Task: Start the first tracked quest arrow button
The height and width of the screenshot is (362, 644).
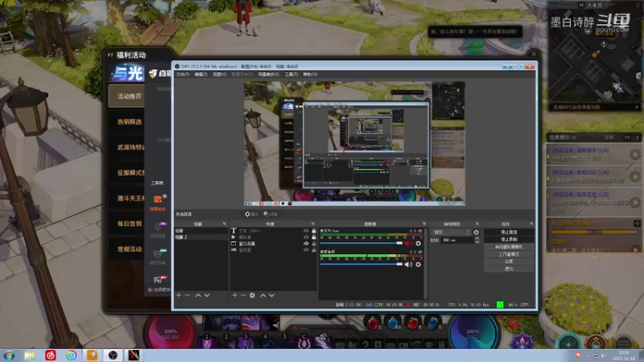Action: [635, 154]
